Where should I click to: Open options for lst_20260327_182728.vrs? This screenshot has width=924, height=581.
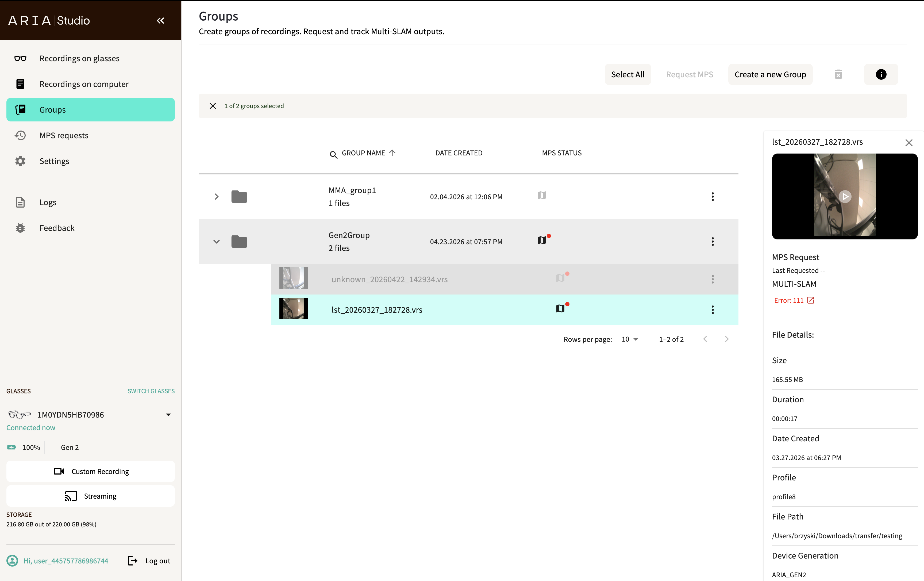click(x=713, y=310)
